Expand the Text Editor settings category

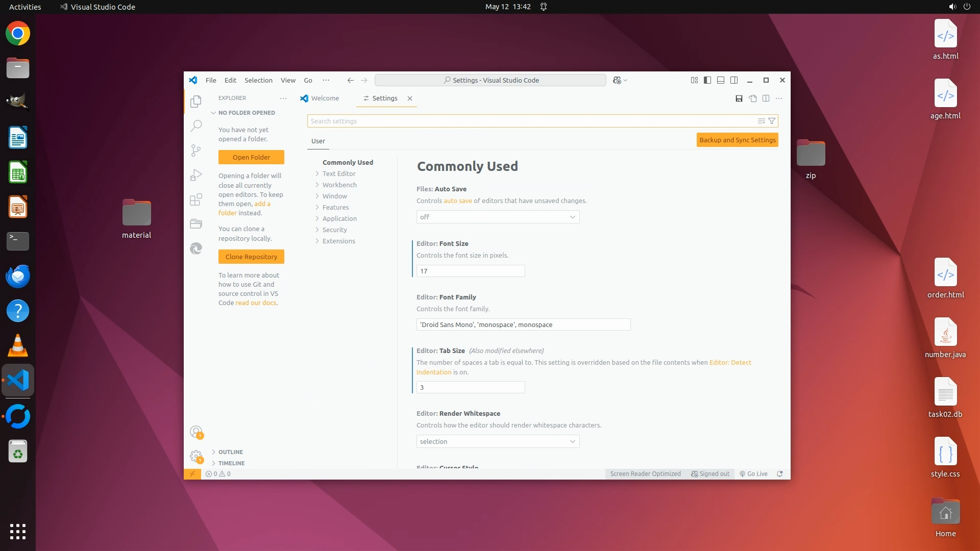coord(338,174)
